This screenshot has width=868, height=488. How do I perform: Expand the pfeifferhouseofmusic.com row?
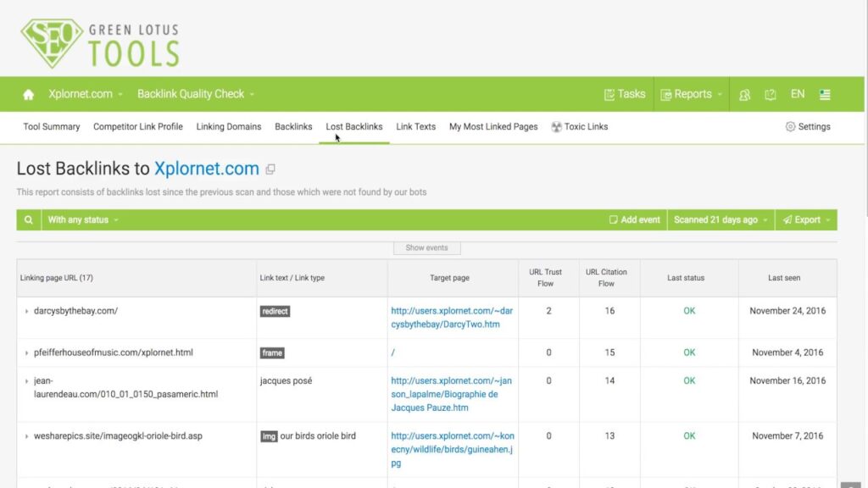pyautogui.click(x=26, y=353)
